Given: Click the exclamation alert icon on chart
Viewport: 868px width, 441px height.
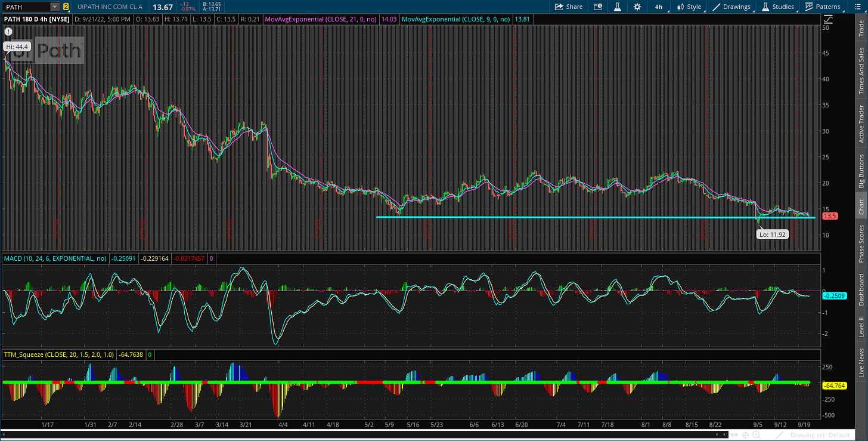Looking at the screenshot, I should (x=8, y=31).
